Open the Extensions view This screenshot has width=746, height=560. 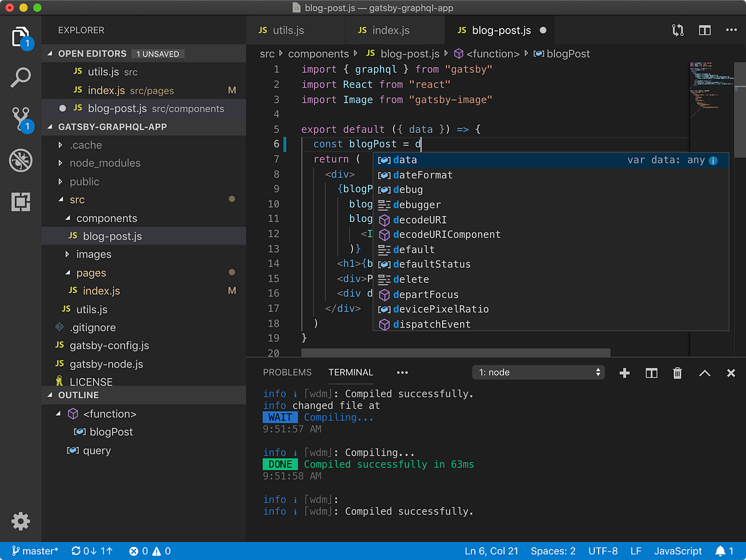click(21, 201)
